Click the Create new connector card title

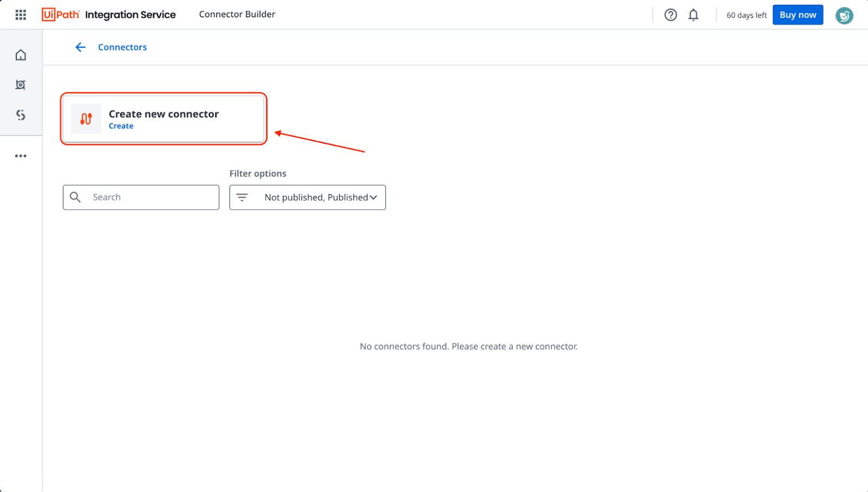point(163,114)
